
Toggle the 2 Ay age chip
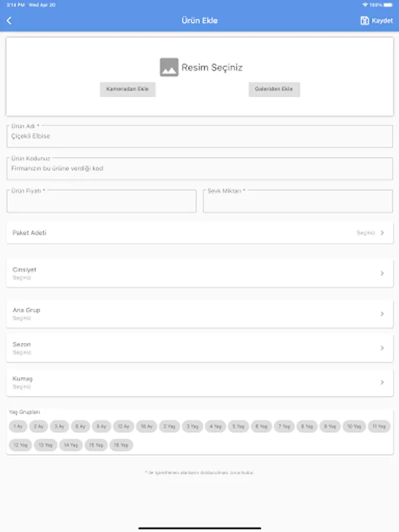(x=38, y=426)
